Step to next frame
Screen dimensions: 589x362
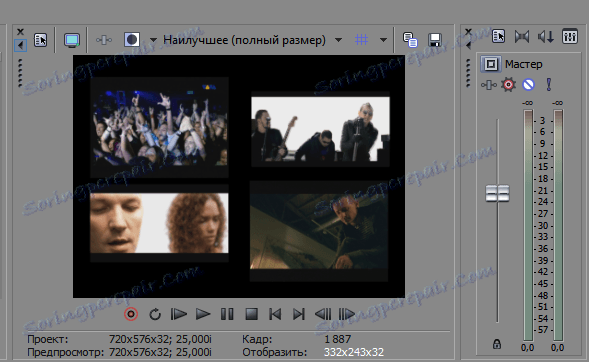(346, 314)
